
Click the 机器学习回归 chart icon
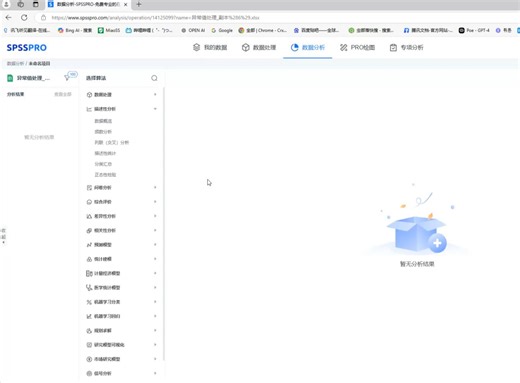pos(89,316)
